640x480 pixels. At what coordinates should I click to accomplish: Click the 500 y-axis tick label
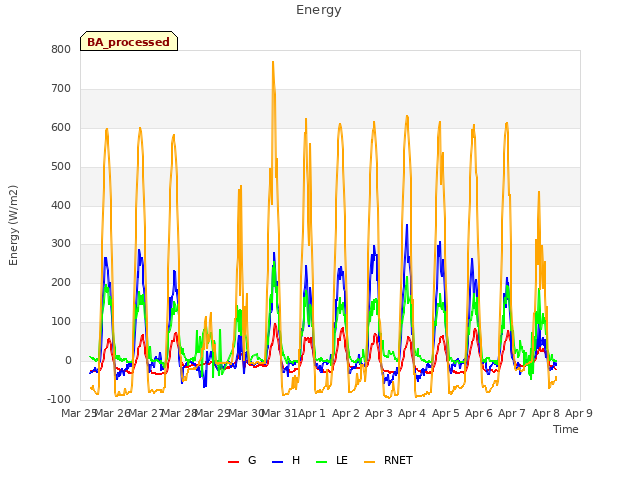click(61, 167)
